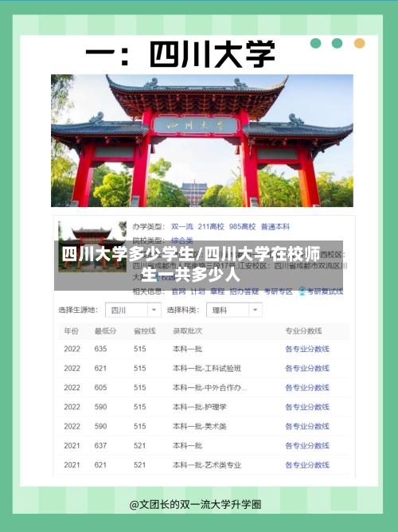This screenshot has width=398, height=532.
Task: Click the 本科一批-美术类 batch cell
Action: coord(199,426)
